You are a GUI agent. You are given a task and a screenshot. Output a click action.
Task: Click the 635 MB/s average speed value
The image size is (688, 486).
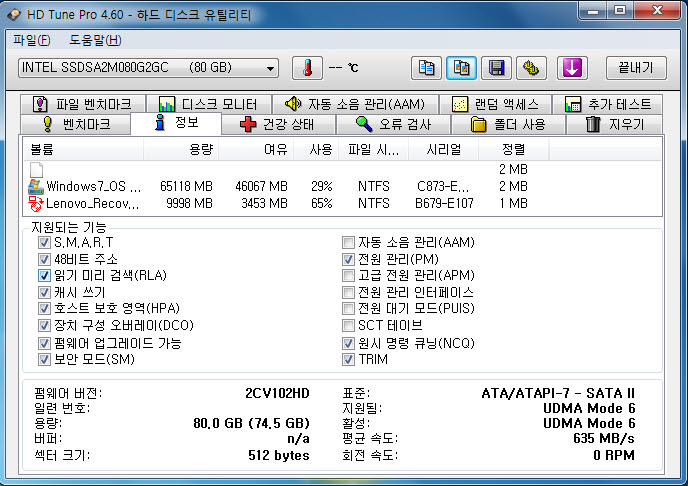click(604, 438)
